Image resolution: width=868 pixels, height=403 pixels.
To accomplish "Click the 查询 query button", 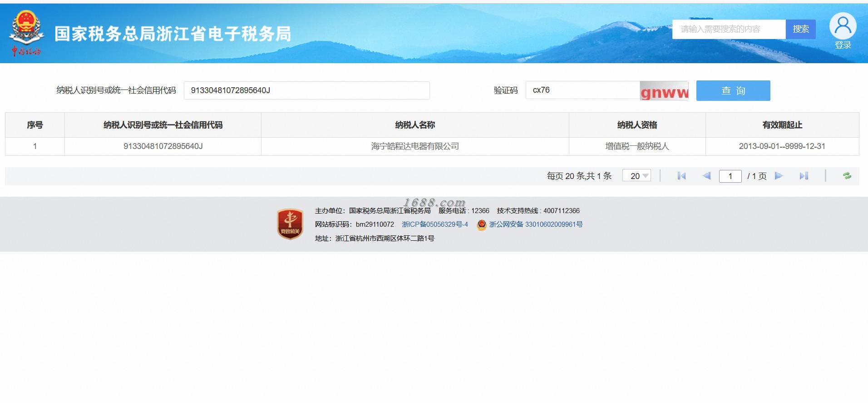I will (733, 90).
